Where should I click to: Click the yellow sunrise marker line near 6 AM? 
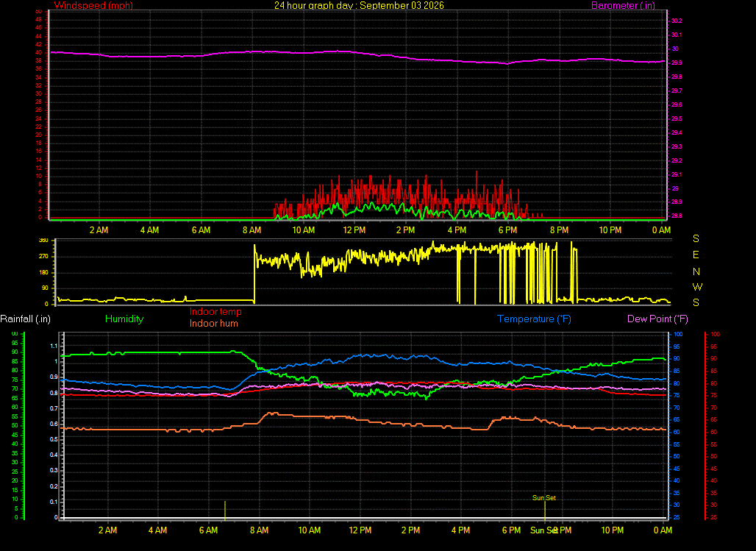click(225, 510)
